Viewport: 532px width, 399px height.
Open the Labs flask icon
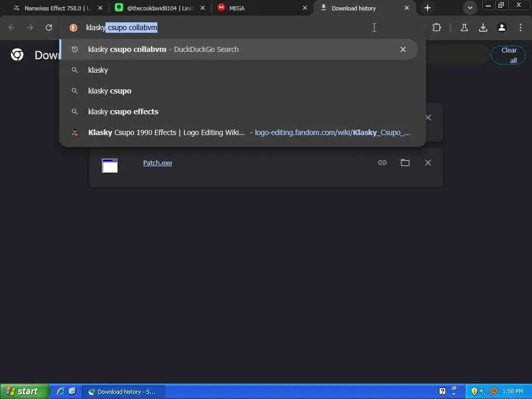coord(464,28)
